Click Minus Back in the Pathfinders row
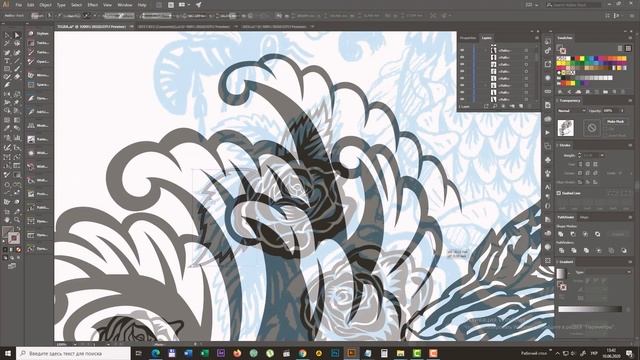 (x=624, y=250)
